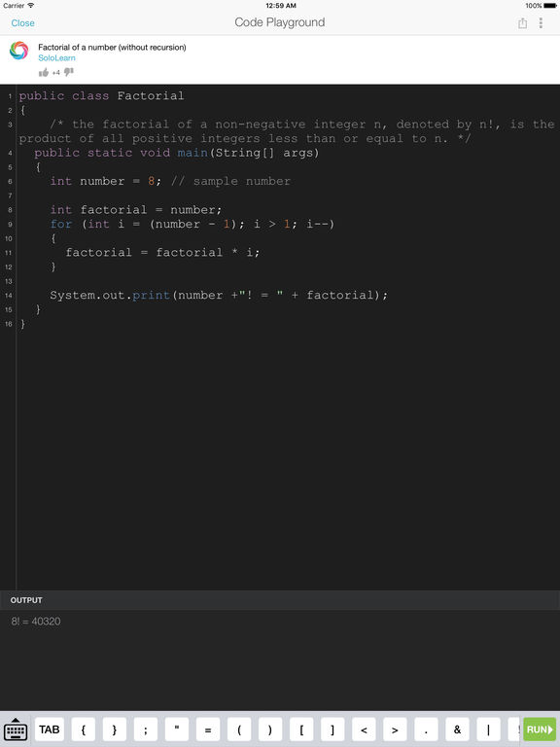Run the code with RUN button

[x=540, y=729]
